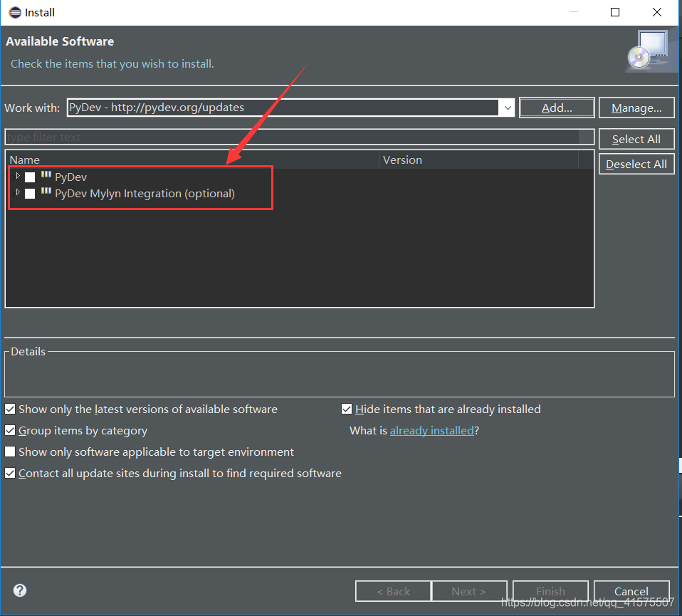Check PyDev Mylyn Integration (optional)

[x=29, y=193]
